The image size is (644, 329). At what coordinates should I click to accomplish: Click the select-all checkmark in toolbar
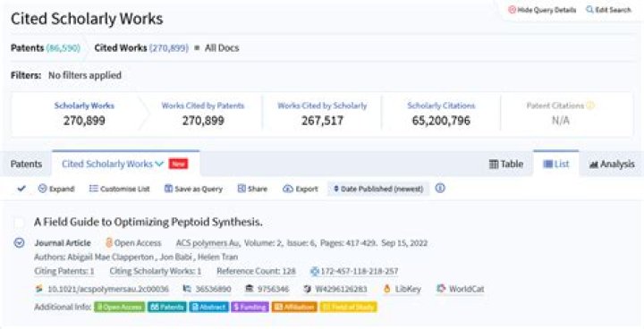coord(21,189)
